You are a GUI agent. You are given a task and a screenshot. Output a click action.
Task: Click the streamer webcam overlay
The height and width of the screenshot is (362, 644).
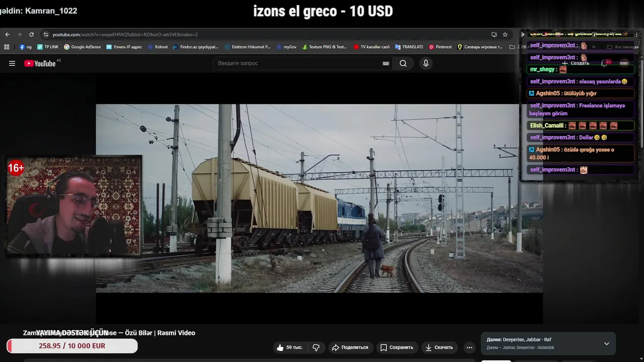(74, 206)
